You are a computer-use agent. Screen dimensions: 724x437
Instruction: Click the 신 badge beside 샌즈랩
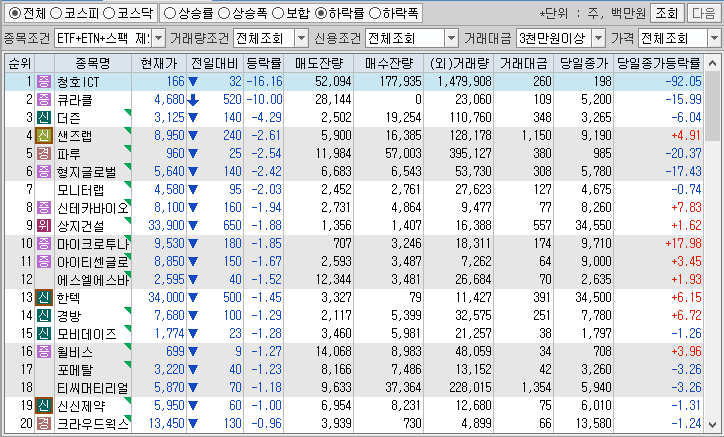pos(44,136)
